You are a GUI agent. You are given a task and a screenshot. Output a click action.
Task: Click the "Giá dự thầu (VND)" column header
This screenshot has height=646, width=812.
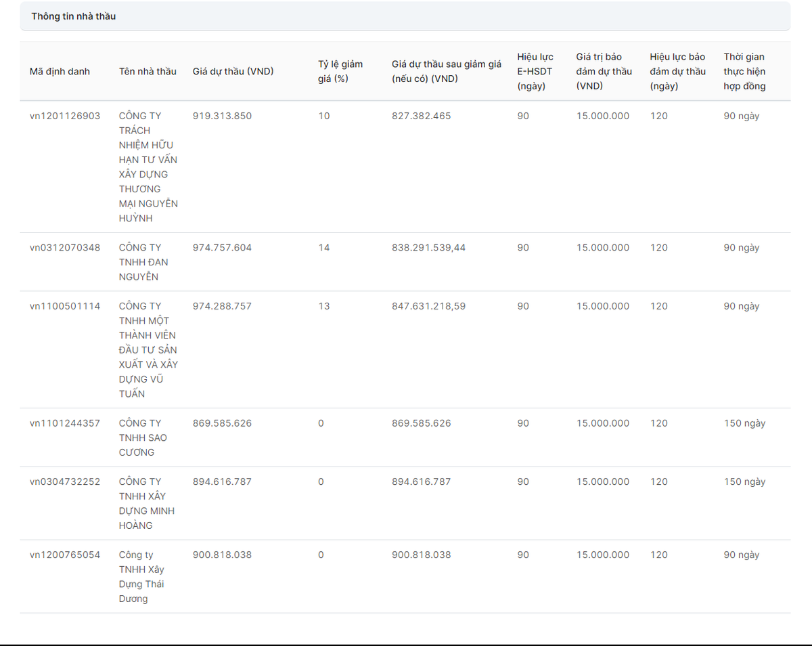[233, 71]
